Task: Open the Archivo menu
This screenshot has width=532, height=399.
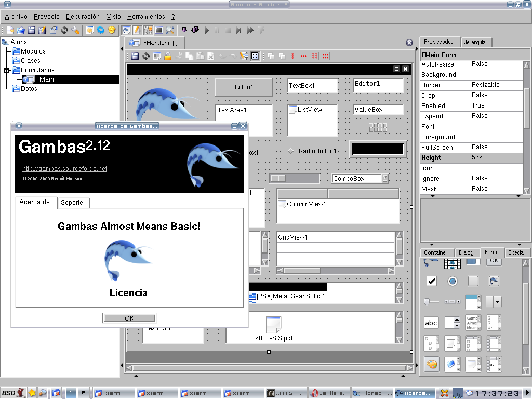Action: 16,16
